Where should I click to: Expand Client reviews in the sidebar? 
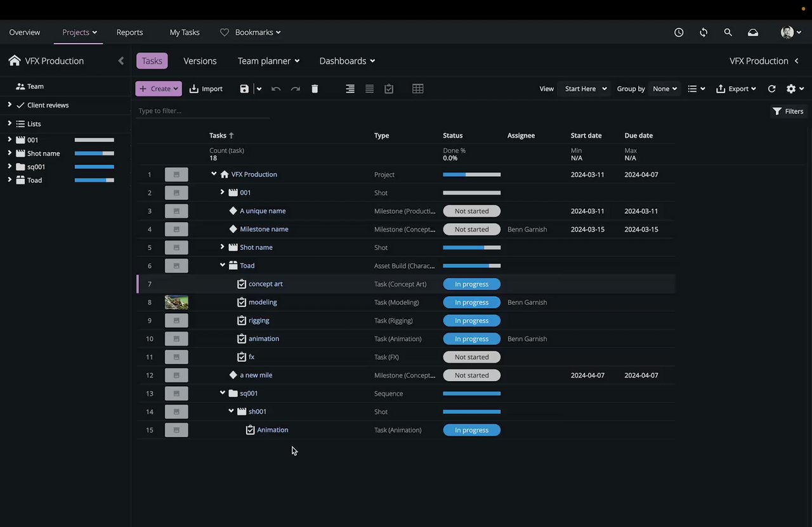point(10,105)
